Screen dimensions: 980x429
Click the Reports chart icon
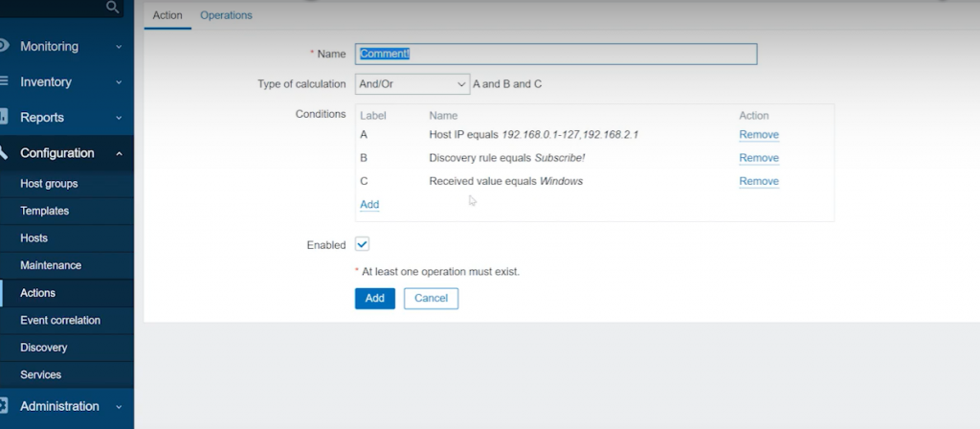(3, 118)
